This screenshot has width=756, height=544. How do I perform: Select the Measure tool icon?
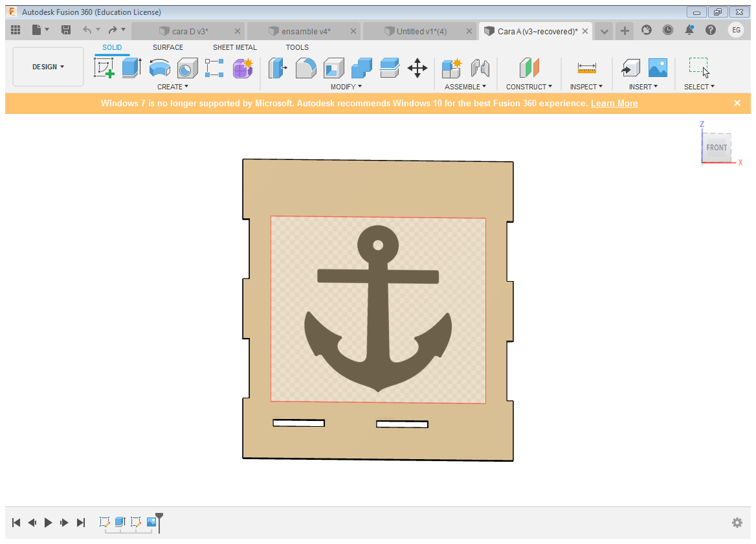click(587, 68)
